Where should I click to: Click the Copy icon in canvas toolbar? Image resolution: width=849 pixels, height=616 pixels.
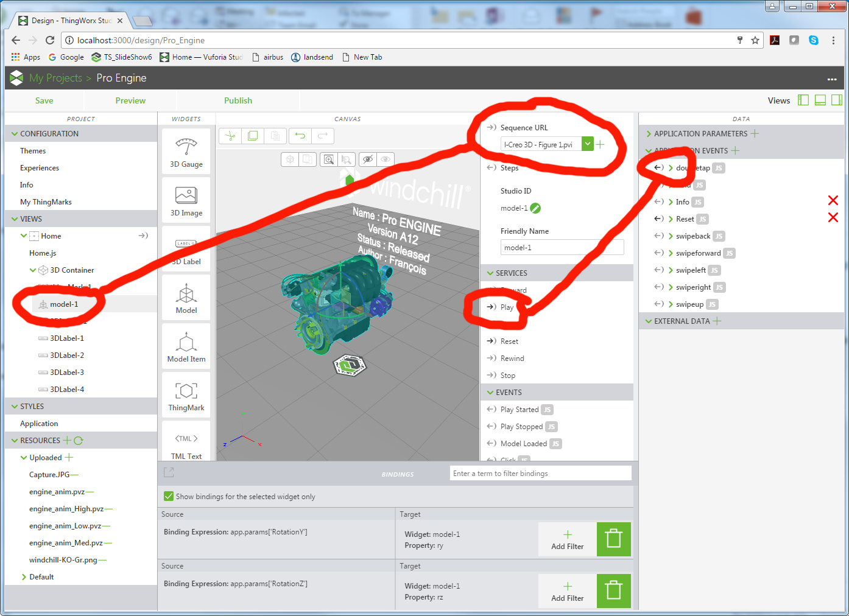(x=253, y=136)
